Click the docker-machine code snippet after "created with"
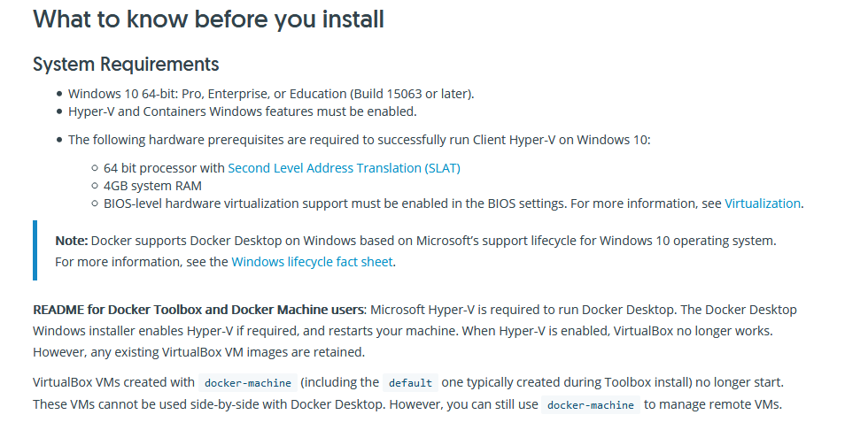 tap(248, 382)
